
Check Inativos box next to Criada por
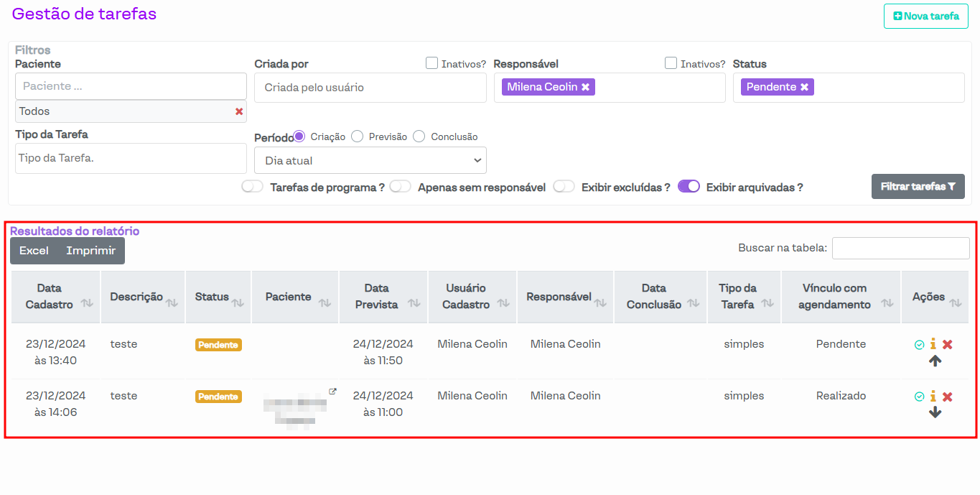431,63
